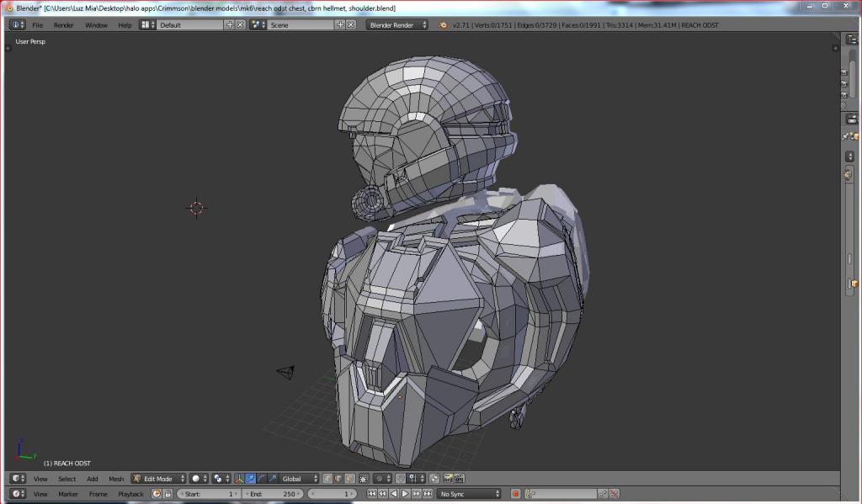Viewport: 862px width, 504px height.
Task: Jump to the last frame
Action: point(428,494)
